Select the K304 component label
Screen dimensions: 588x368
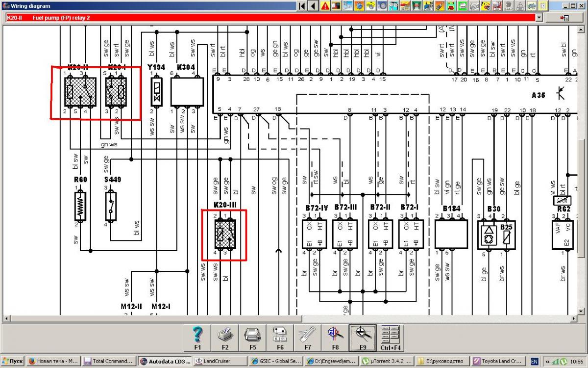point(186,67)
